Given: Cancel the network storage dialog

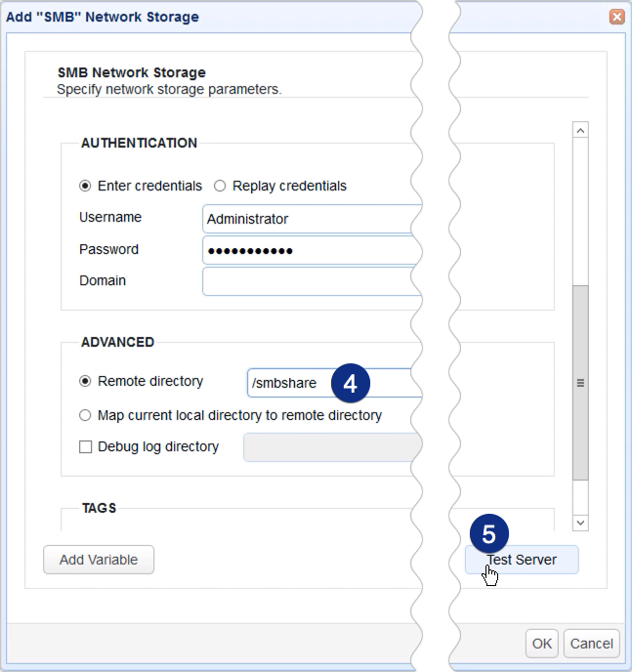Looking at the screenshot, I should 592,644.
